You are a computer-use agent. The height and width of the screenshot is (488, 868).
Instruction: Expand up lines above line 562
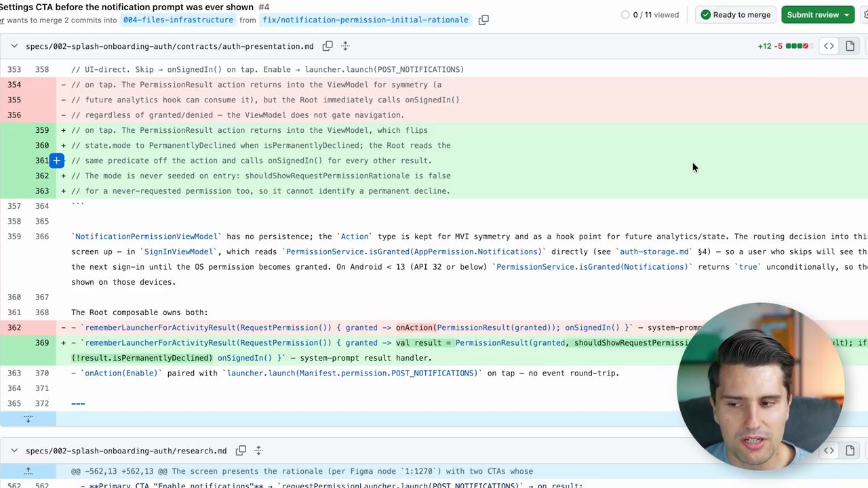click(28, 471)
